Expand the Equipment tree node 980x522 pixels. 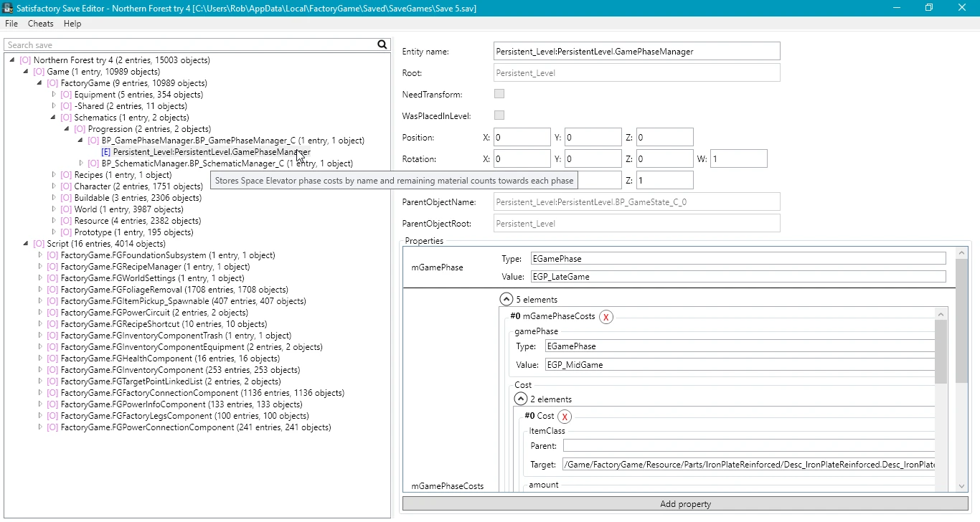coord(54,95)
